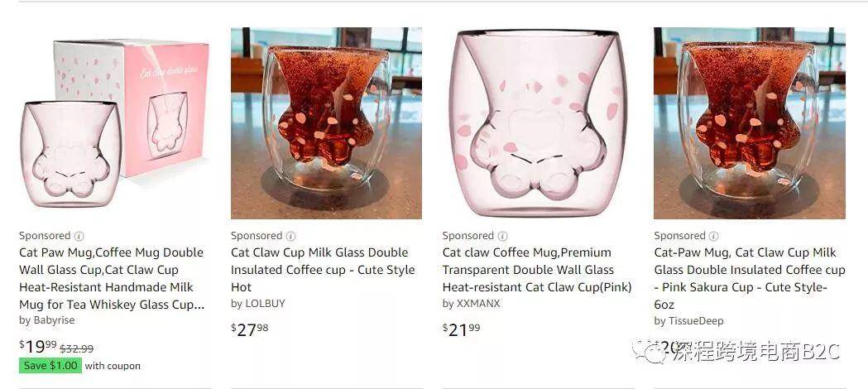Click the Sponsored info icon under Babyrise mug

[x=79, y=236]
